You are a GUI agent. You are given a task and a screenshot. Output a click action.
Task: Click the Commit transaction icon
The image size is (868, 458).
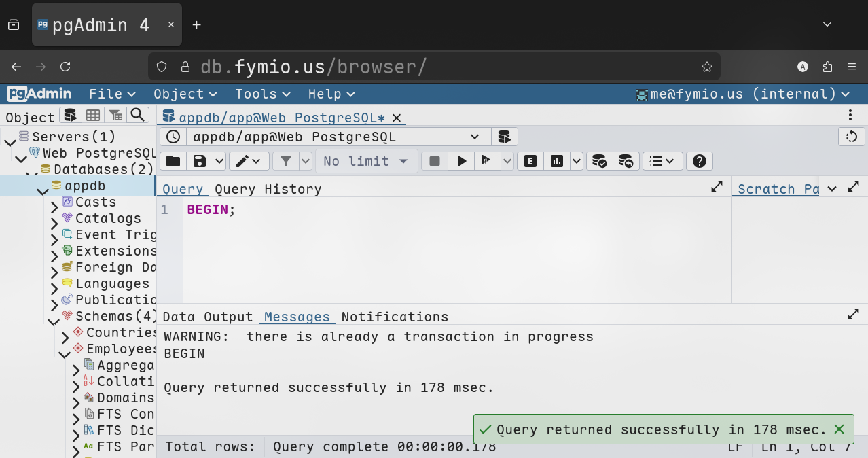tap(599, 161)
